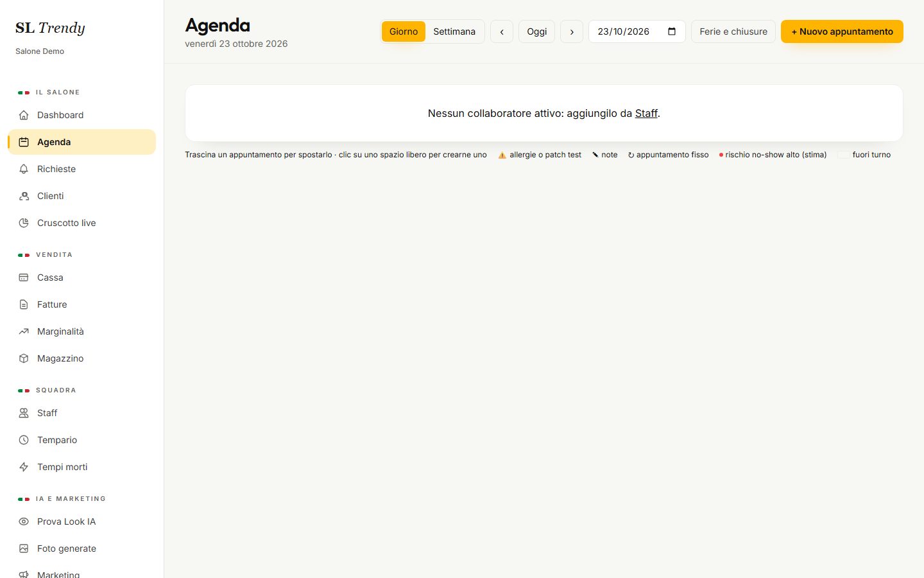Switch agenda to Settimana view
The height and width of the screenshot is (578, 924).
454,31
